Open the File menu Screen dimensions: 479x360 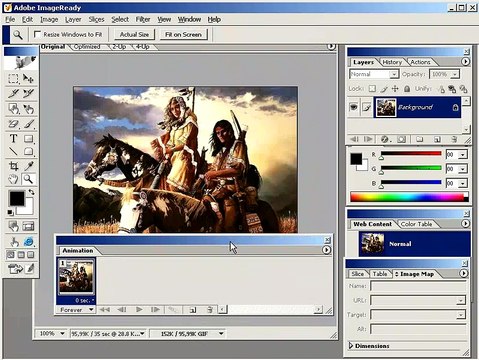click(10, 19)
